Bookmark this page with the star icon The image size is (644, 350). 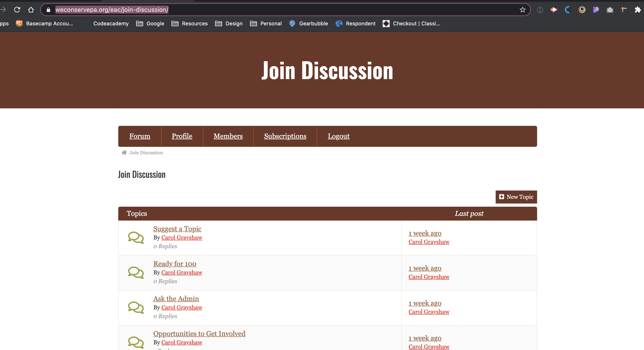tap(522, 10)
